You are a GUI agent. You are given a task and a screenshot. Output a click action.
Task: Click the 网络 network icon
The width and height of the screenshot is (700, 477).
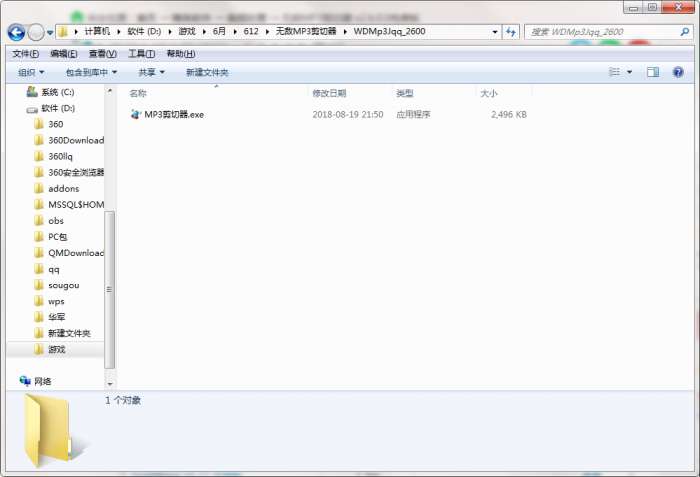coord(25,381)
